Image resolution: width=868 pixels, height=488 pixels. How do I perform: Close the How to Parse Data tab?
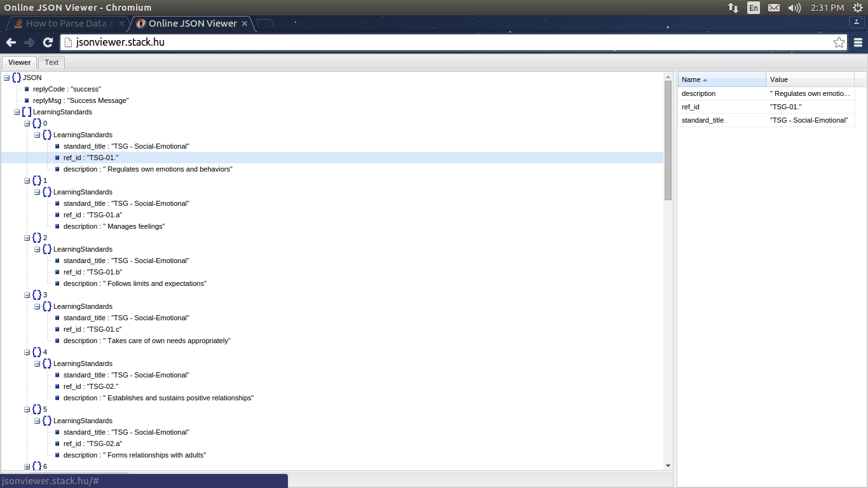click(122, 24)
